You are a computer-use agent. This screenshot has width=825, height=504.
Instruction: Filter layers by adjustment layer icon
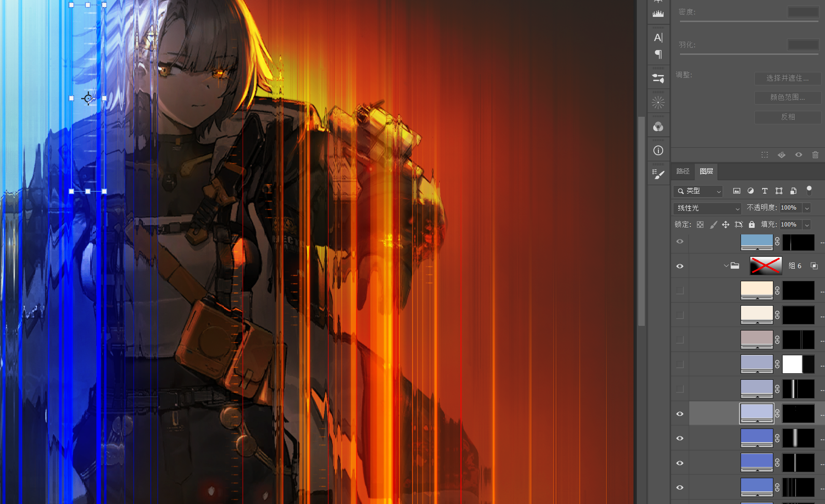tap(750, 191)
